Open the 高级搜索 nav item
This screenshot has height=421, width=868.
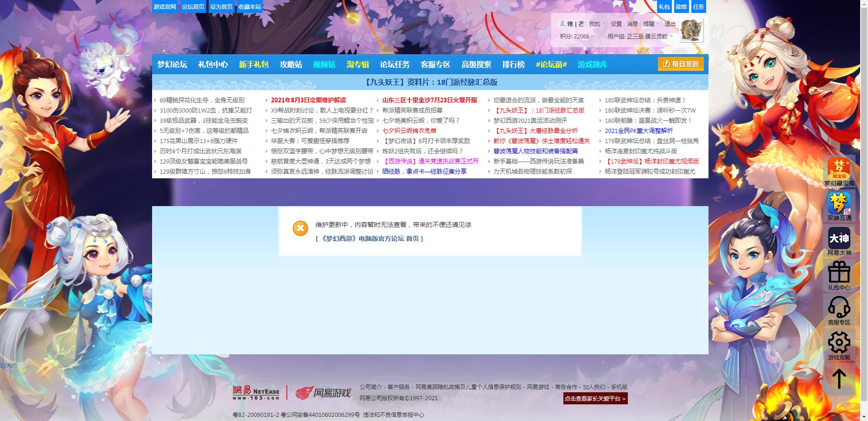pyautogui.click(x=476, y=64)
